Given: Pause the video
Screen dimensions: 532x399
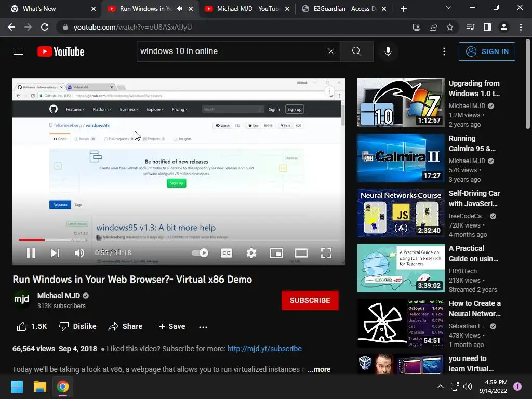Looking at the screenshot, I should 31,253.
